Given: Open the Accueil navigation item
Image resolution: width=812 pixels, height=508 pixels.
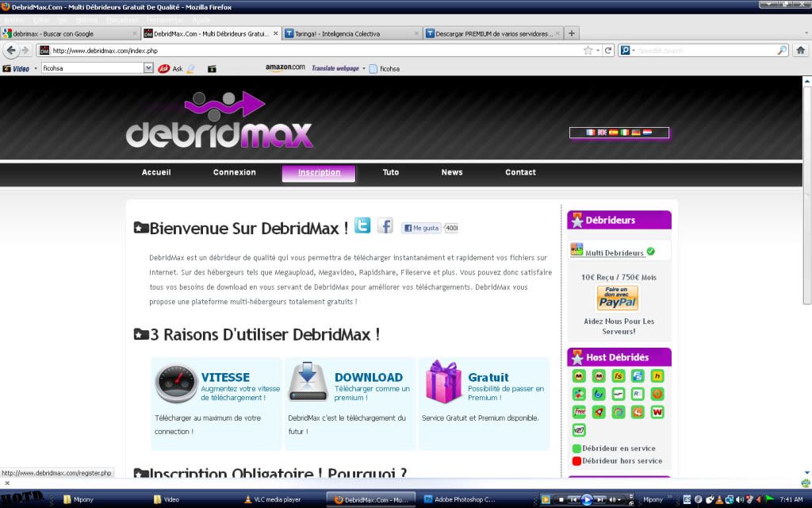Looking at the screenshot, I should 156,172.
